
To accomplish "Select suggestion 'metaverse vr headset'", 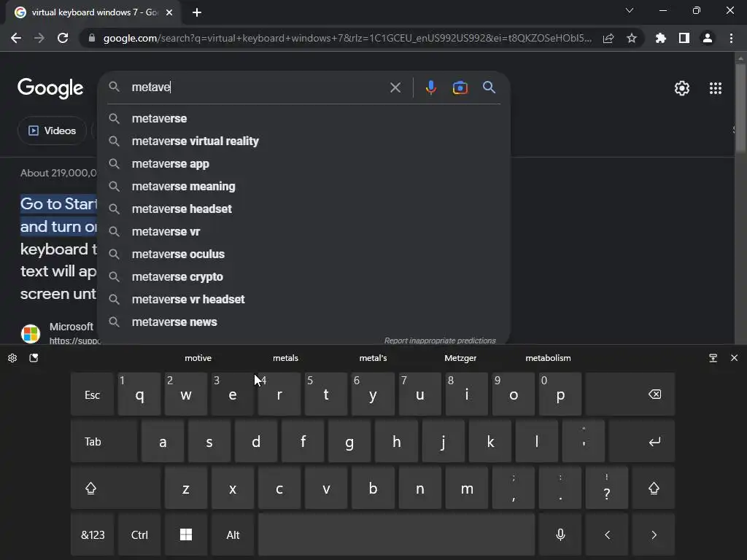I will (303, 299).
